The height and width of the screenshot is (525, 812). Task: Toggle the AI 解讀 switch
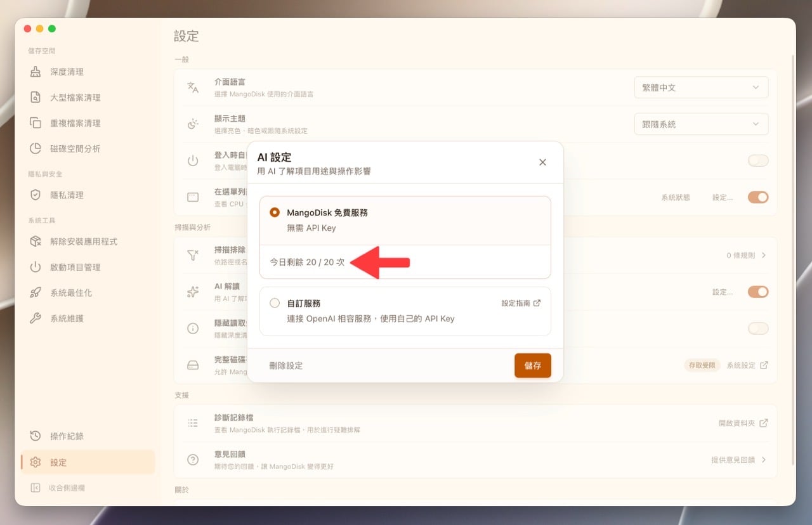point(758,292)
